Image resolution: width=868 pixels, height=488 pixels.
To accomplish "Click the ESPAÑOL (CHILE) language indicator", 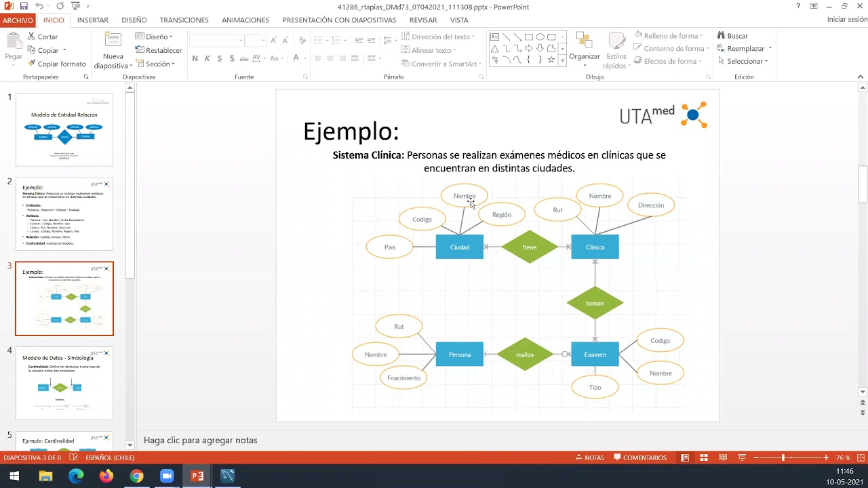I will (110, 457).
